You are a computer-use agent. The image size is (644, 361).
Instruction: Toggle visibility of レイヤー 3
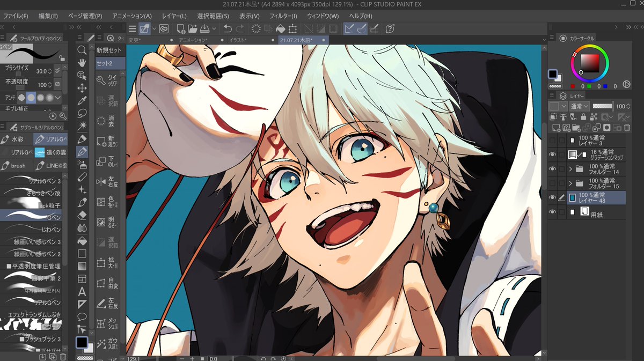(553, 140)
